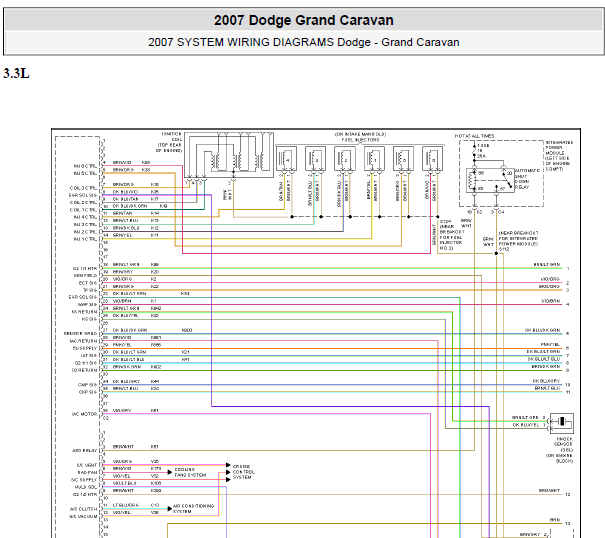Click the 'FUEL INJECTORS' label
This screenshot has height=538, width=605.
[x=360, y=140]
